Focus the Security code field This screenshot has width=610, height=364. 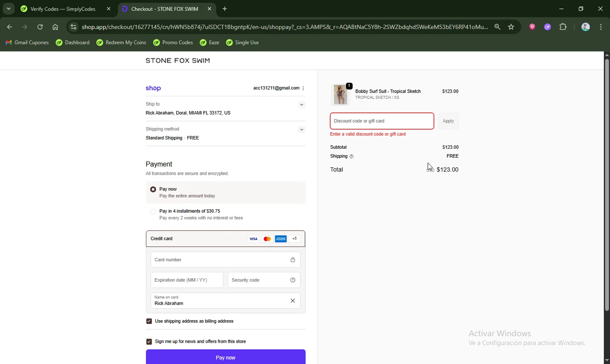click(x=264, y=280)
